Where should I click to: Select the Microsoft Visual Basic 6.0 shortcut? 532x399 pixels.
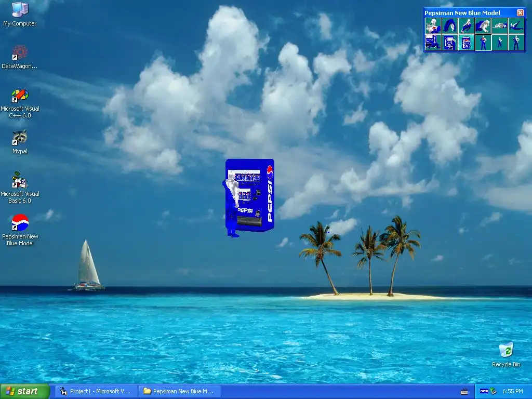(20, 188)
